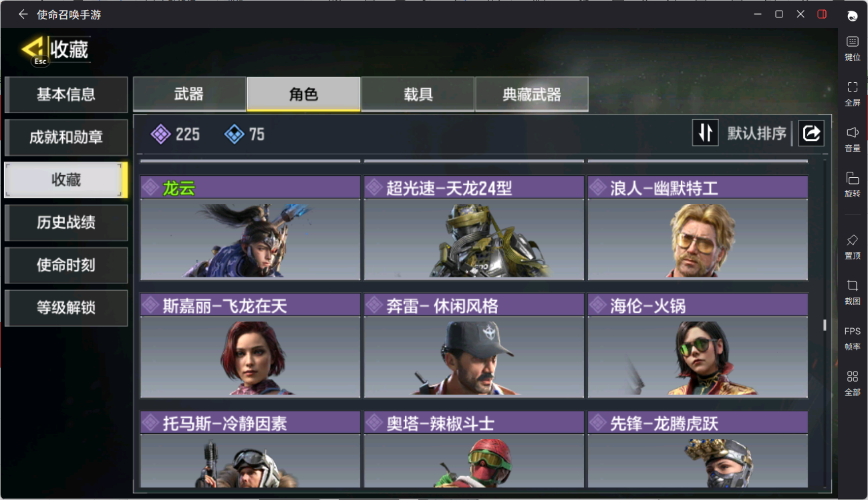This screenshot has height=500, width=868.
Task: Pin window using 置顶 icon
Action: [852, 247]
